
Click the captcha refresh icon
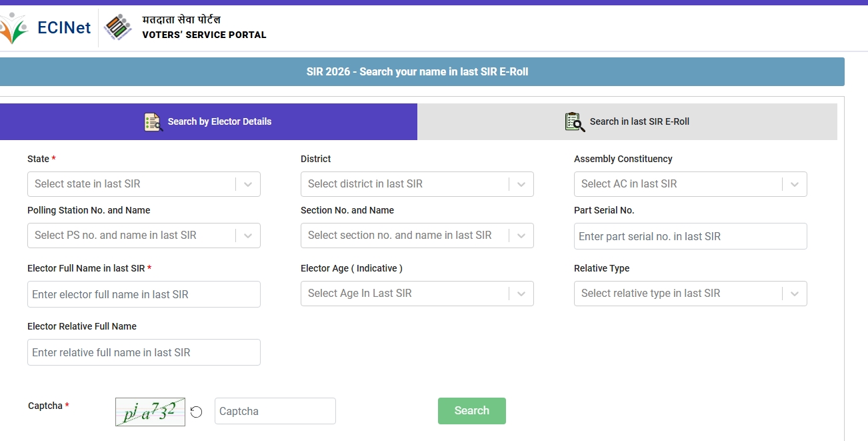(196, 412)
